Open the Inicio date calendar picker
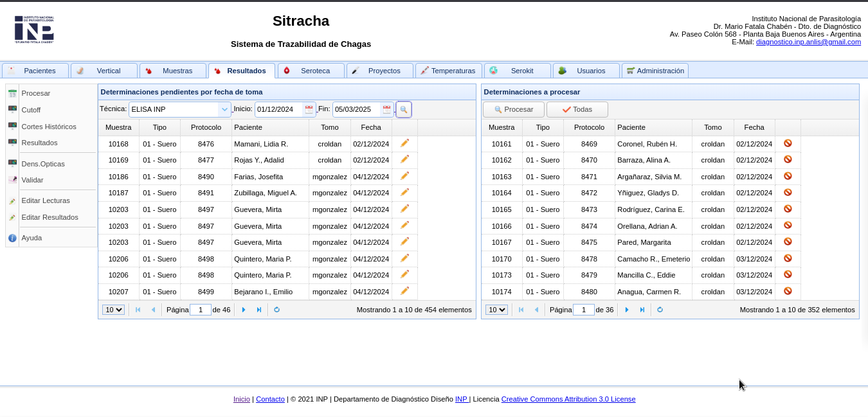This screenshot has height=417, width=868. pyautogui.click(x=309, y=110)
